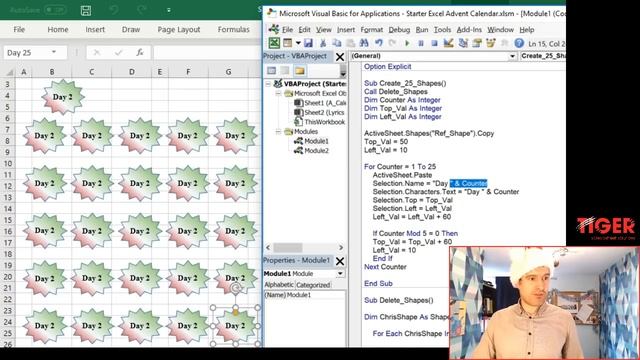Click 'Option Explicit' line in code
The height and width of the screenshot is (360, 640).
[x=388, y=67]
